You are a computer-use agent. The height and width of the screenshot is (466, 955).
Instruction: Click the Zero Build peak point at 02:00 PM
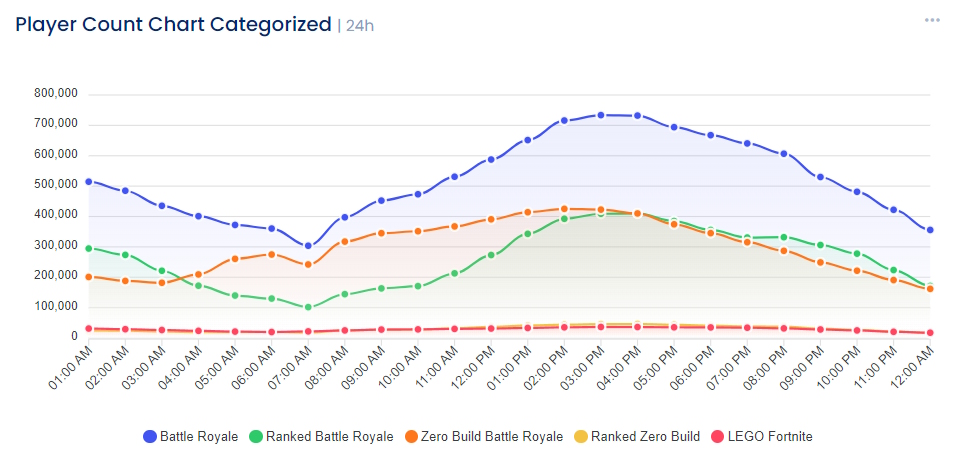pos(564,209)
